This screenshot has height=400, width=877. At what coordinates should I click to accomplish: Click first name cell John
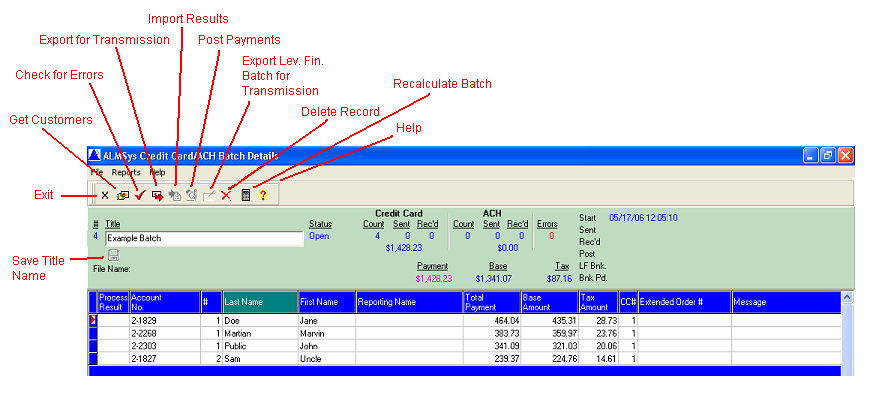click(327, 346)
